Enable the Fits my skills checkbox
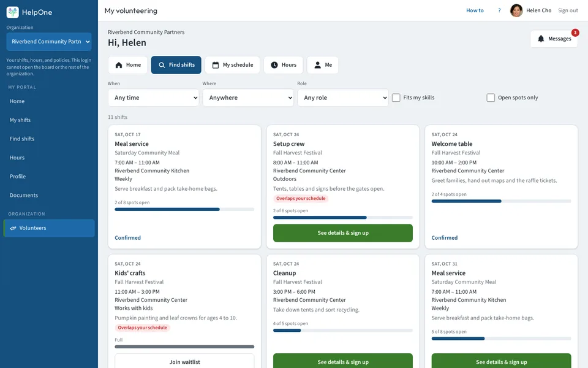588x368 pixels. point(396,98)
